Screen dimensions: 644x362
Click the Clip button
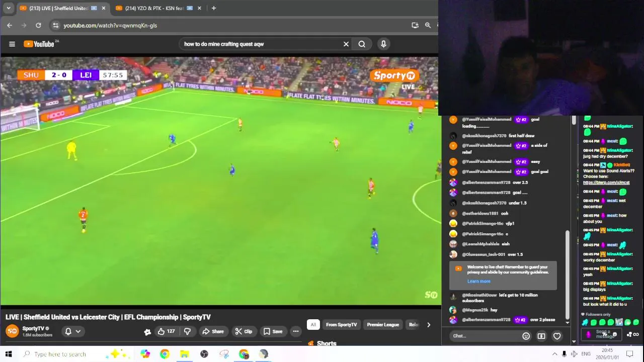(244, 331)
